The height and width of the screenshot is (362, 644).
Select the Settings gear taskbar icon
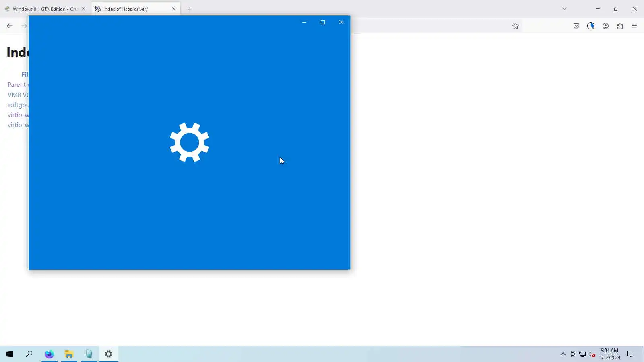click(x=109, y=354)
